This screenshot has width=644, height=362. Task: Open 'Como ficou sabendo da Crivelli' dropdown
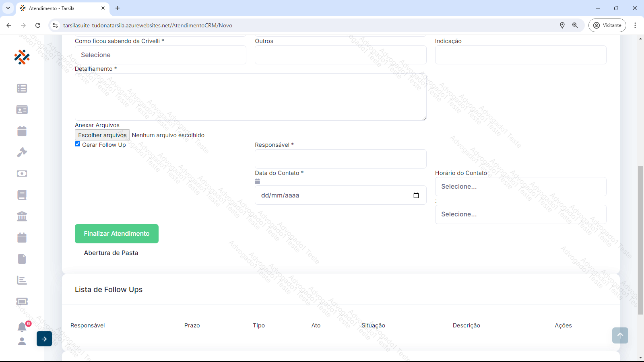(x=160, y=55)
